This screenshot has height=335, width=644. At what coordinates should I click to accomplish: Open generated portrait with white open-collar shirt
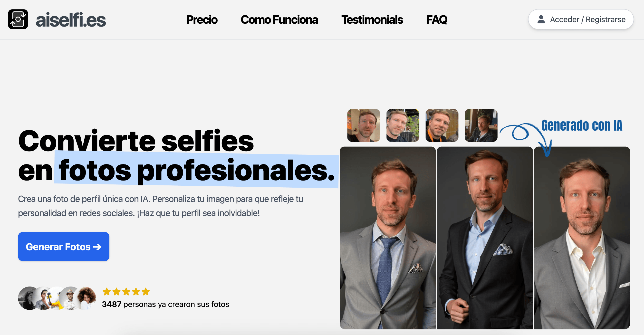click(582, 238)
